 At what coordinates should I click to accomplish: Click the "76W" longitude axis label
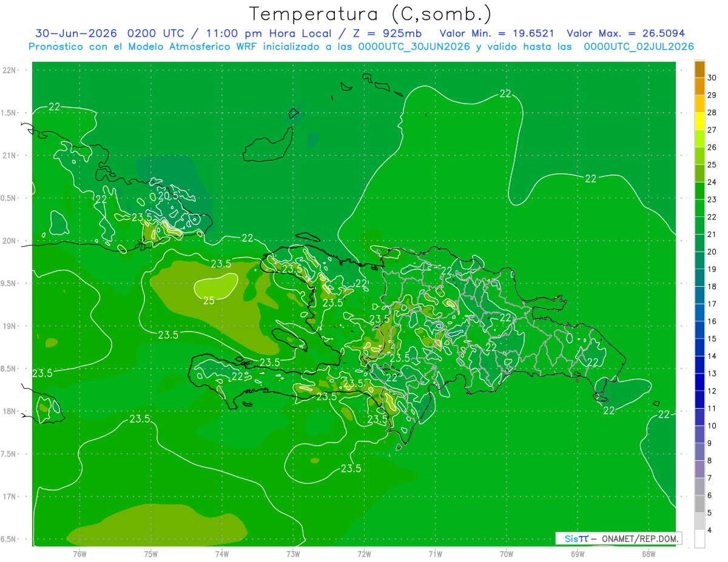(79, 554)
